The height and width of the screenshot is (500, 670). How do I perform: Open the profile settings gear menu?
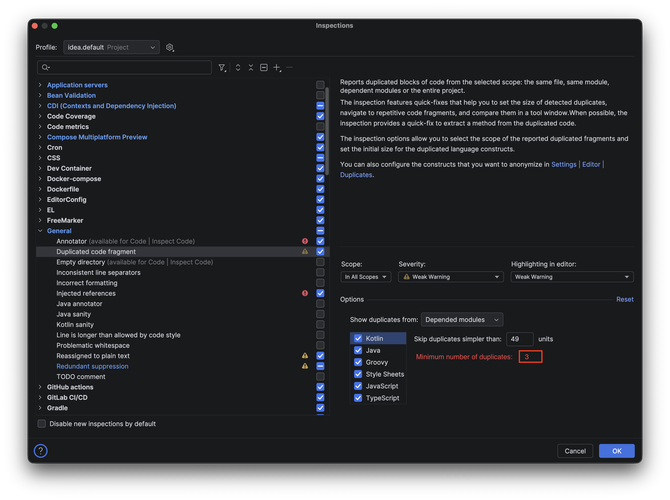point(170,47)
